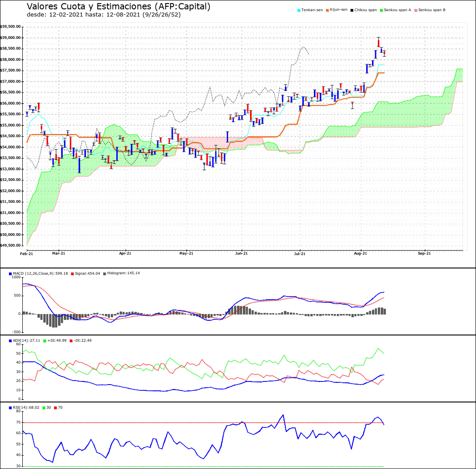
Task: Click the blue ADX(14) legend marker
Action: coord(10,341)
